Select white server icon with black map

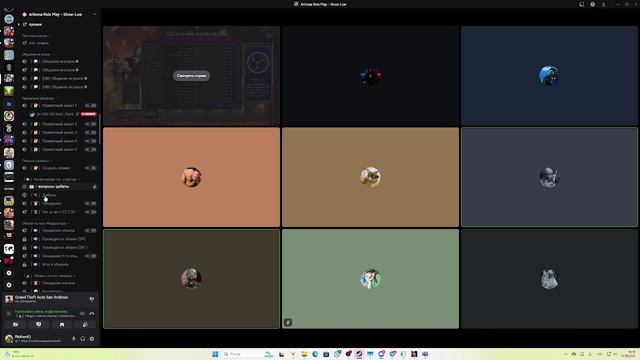click(x=9, y=249)
